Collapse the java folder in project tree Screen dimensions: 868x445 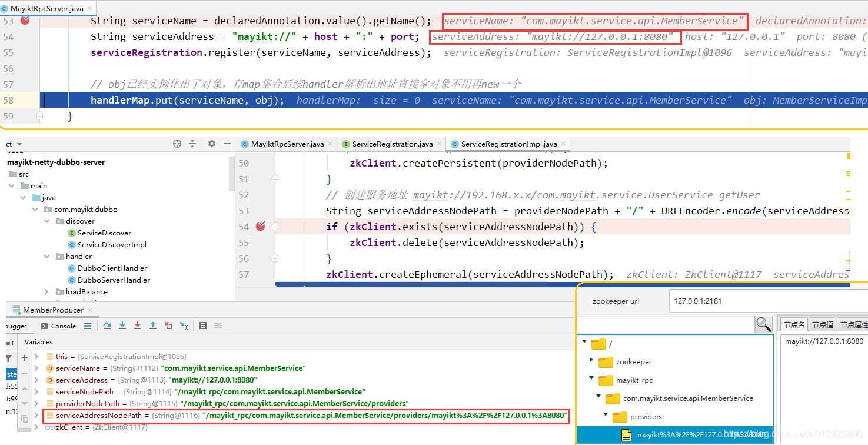pos(24,198)
